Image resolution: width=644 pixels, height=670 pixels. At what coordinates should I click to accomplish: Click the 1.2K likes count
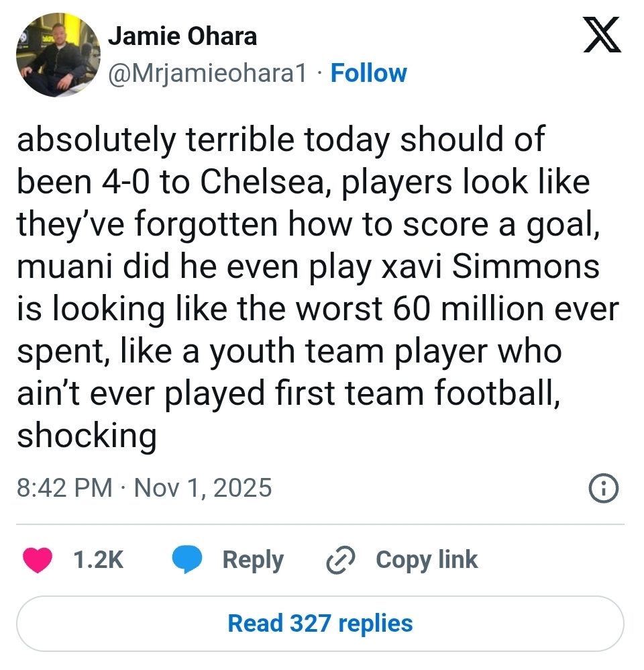click(98, 560)
